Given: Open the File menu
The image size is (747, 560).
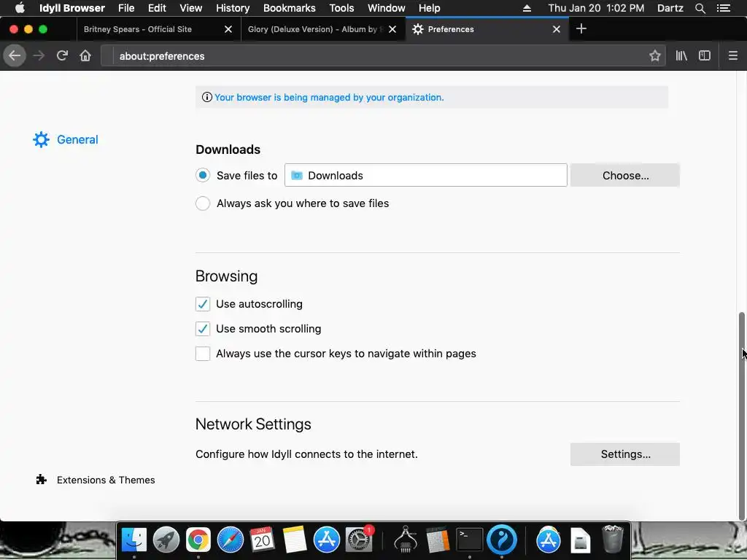Looking at the screenshot, I should 126,8.
